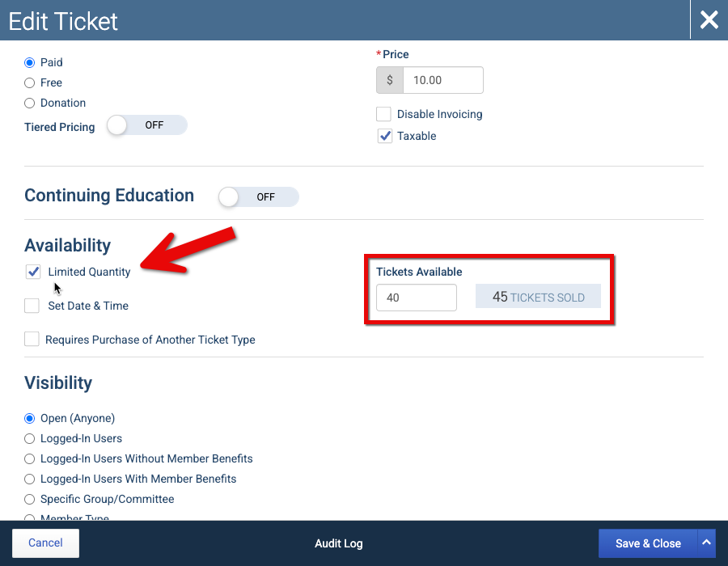728x566 pixels.
Task: Turn on the Tiered Pricing toggle
Action: (x=146, y=125)
